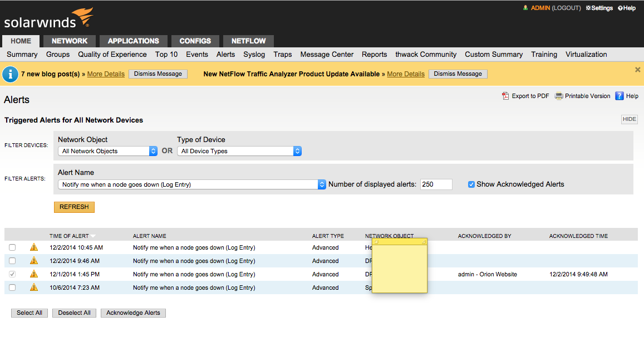Close the yellow notification banner
Viewport: 644px width, 341px height.
[x=637, y=70]
